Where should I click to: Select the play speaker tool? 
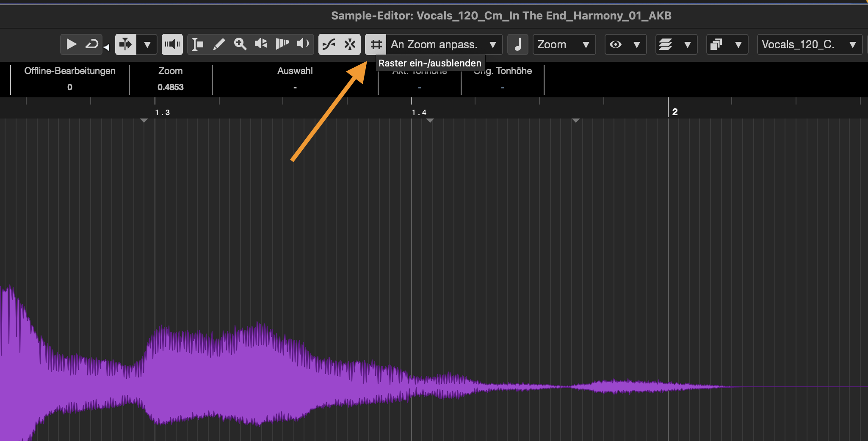(x=303, y=44)
